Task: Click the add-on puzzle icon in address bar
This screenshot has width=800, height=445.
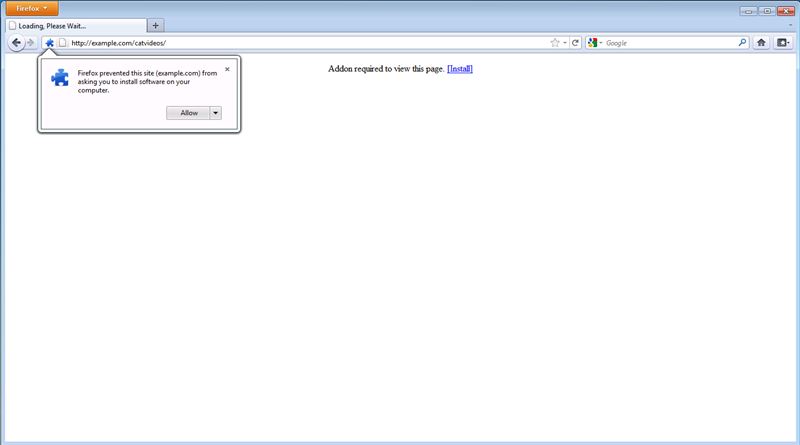Action: [x=49, y=43]
